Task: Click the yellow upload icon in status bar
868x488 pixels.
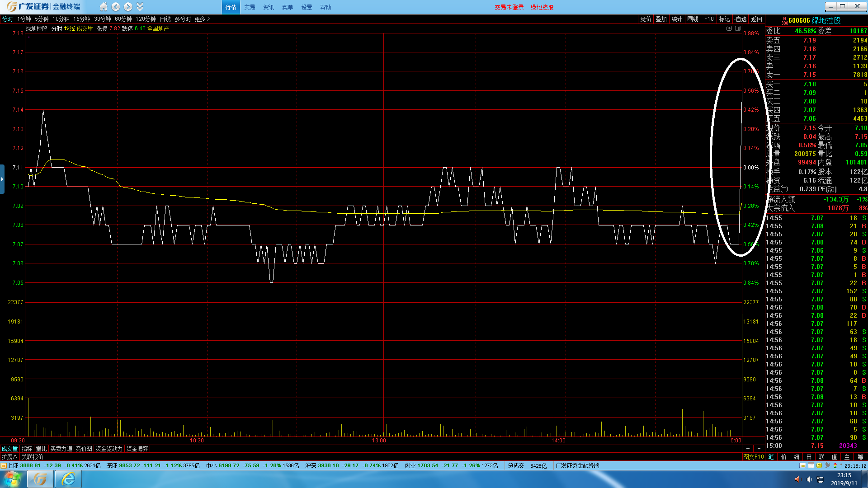Action: [819, 465]
